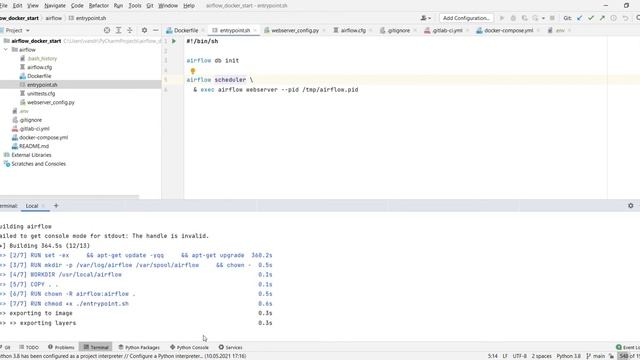Image resolution: width=640 pixels, height=360 pixels.
Task: Click the Stop square icon in toolbar
Action: coord(552,18)
